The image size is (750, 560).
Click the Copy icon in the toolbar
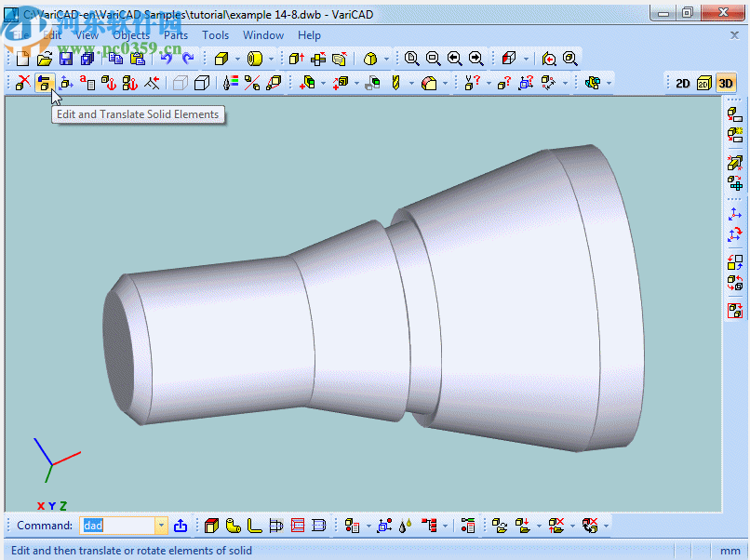115,59
